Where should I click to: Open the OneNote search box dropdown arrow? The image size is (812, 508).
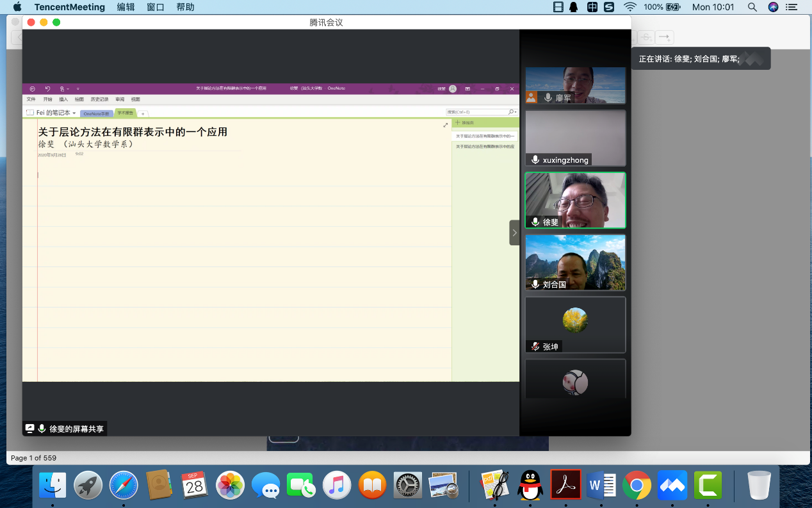(x=516, y=112)
